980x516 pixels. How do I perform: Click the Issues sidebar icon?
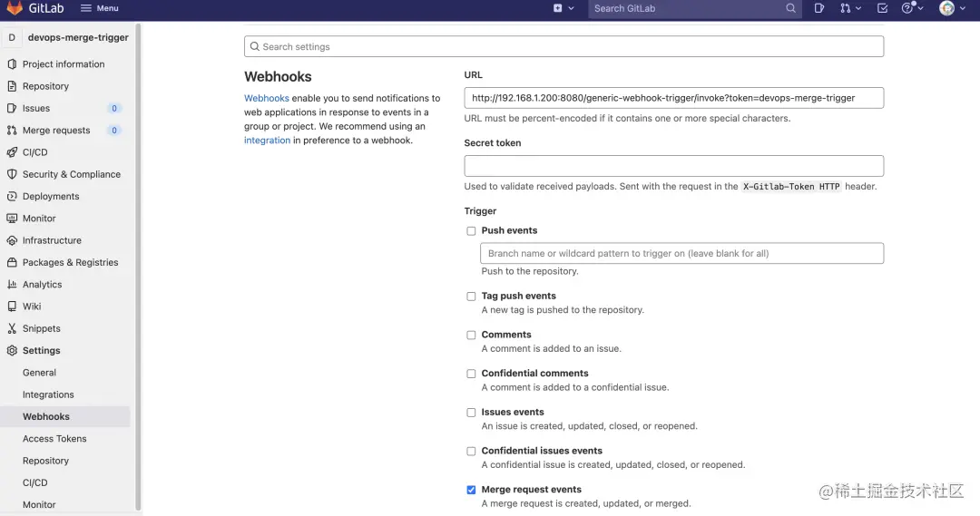[12, 108]
